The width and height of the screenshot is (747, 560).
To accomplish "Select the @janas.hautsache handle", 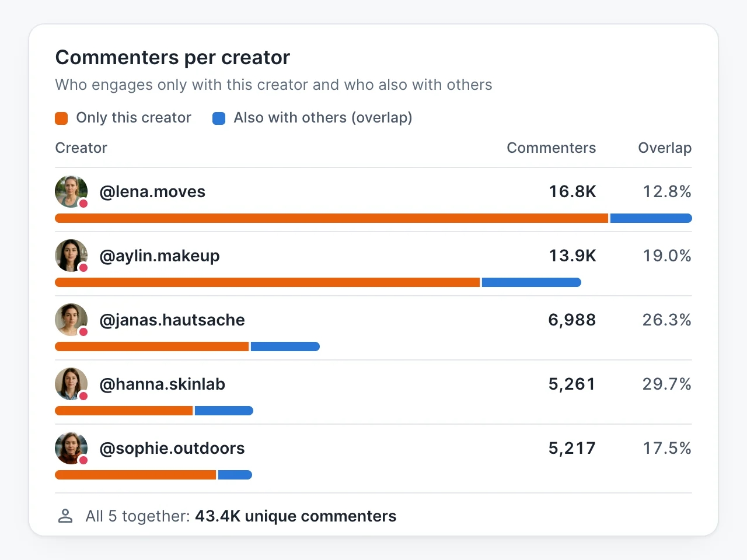I will pos(172,320).
